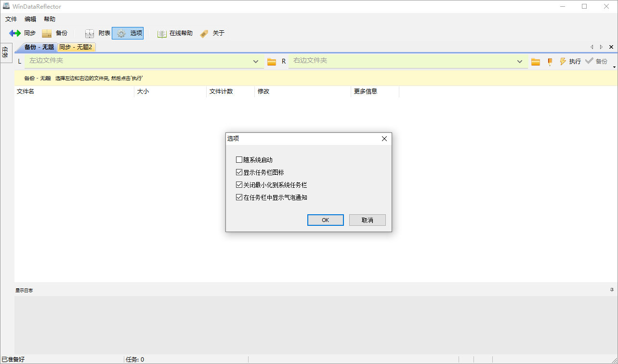Open the 编辑 menu

click(x=30, y=19)
